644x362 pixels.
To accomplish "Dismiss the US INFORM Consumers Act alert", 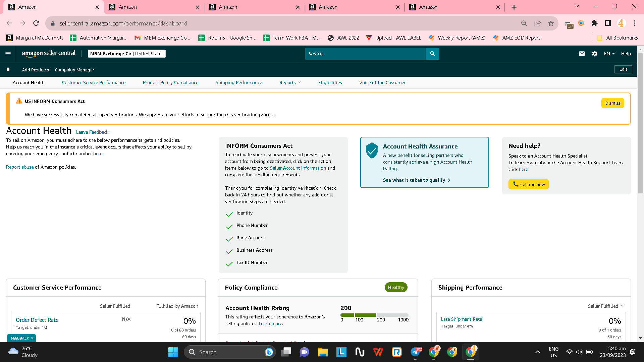I will (x=613, y=103).
